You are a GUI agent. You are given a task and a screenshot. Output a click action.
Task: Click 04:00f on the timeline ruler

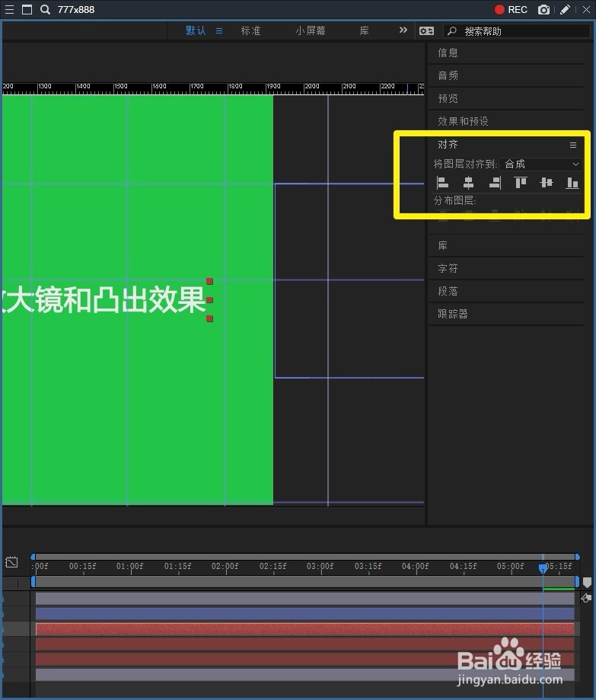click(415, 566)
